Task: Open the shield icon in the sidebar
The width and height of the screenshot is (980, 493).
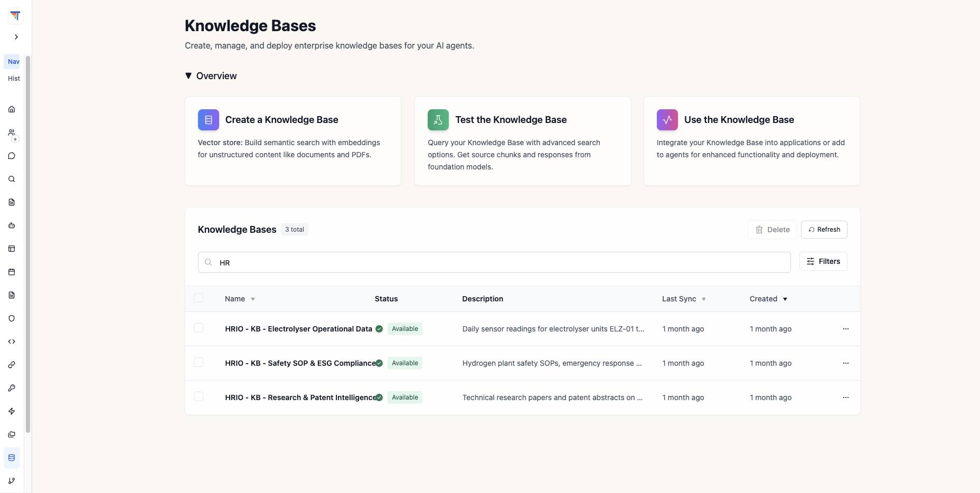Action: [12, 318]
